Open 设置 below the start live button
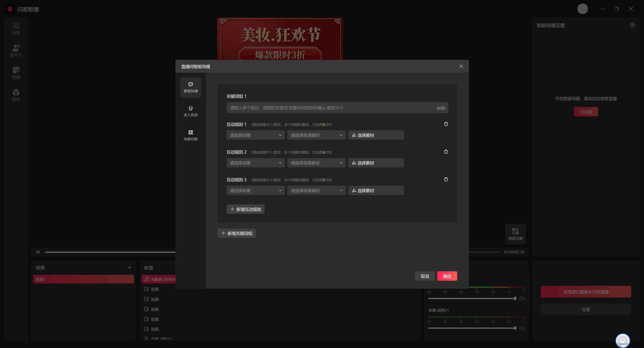The width and height of the screenshot is (644, 348). coord(586,309)
